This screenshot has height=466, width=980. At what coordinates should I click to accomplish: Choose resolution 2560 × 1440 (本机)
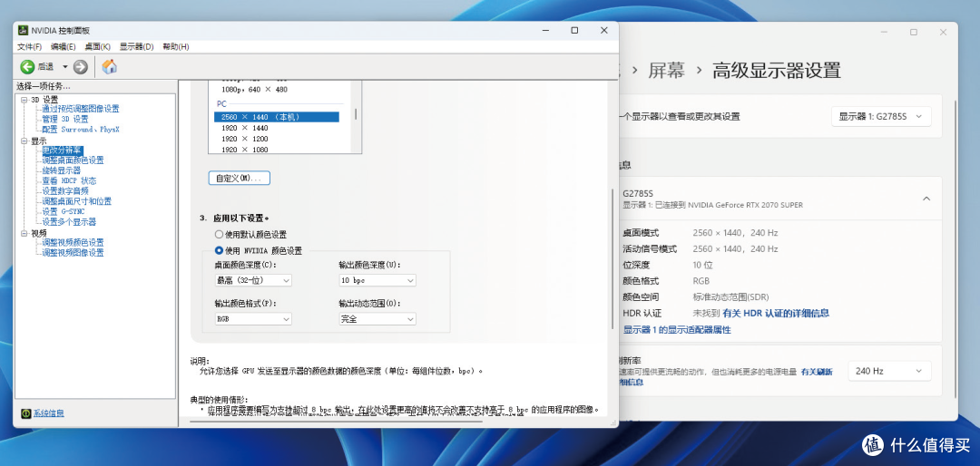click(x=276, y=117)
